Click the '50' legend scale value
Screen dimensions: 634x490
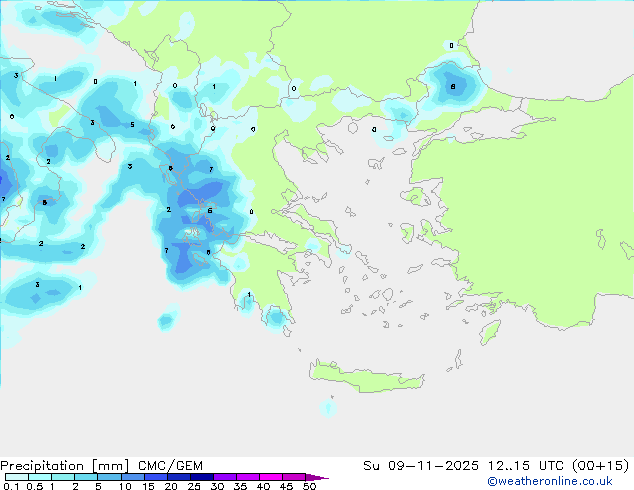(309, 486)
